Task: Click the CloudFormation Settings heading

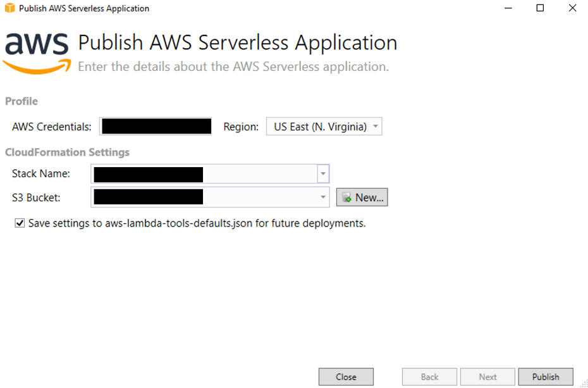Action: 67,152
